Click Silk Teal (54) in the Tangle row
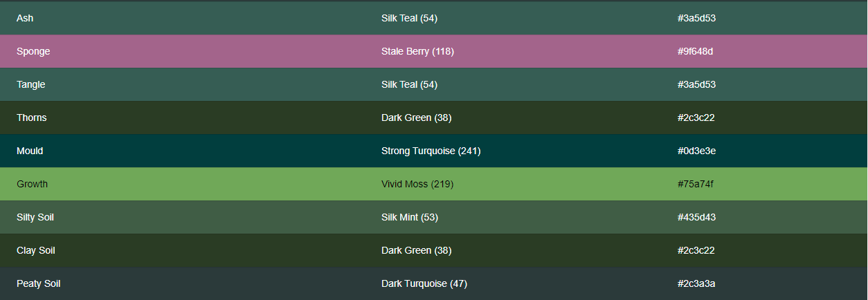Screen dimensions: 868x300 409,85
